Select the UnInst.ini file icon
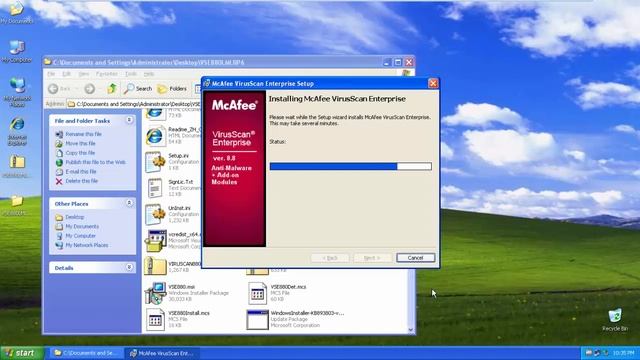The image size is (640, 360). click(x=155, y=214)
